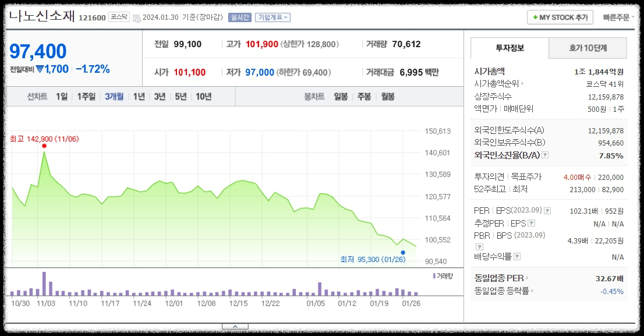644x336 pixels.
Task: Click the 4.00매수 investment opinion
Action: tap(577, 177)
